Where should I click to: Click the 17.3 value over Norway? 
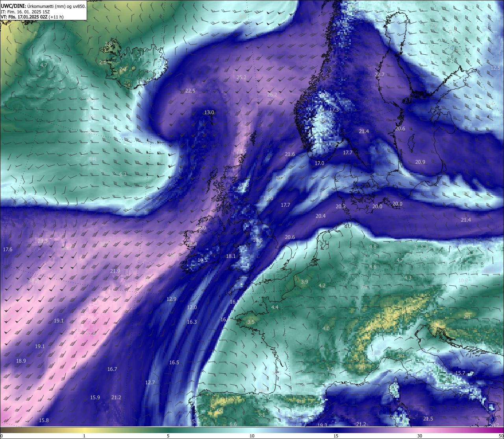tap(334, 110)
